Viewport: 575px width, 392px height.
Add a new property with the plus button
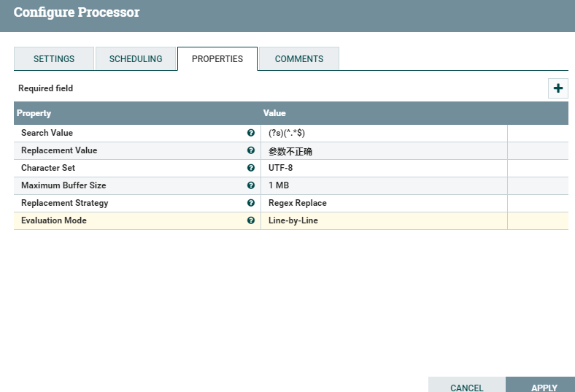(x=557, y=88)
